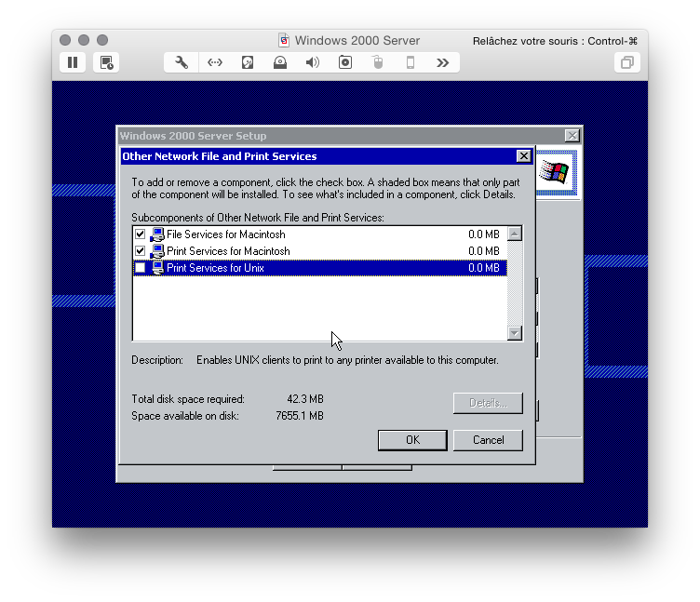
Task: Click the 42.3 MB total disk space value
Action: coord(305,399)
